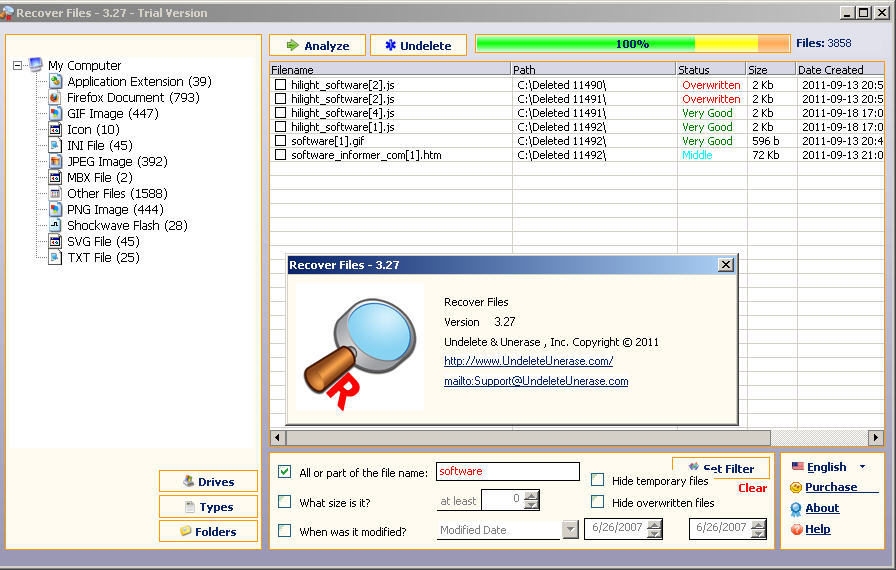Screen dimensions: 896x570
Task: Click the size value stepper arrows
Action: pos(531,501)
